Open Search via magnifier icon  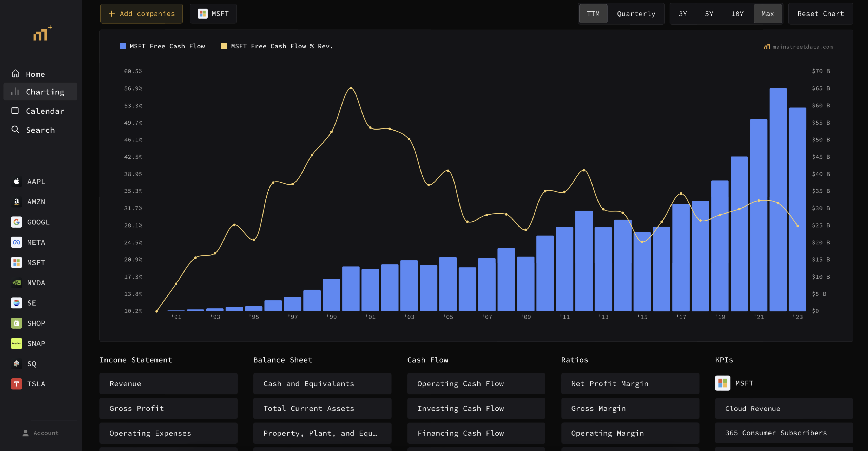(x=15, y=130)
